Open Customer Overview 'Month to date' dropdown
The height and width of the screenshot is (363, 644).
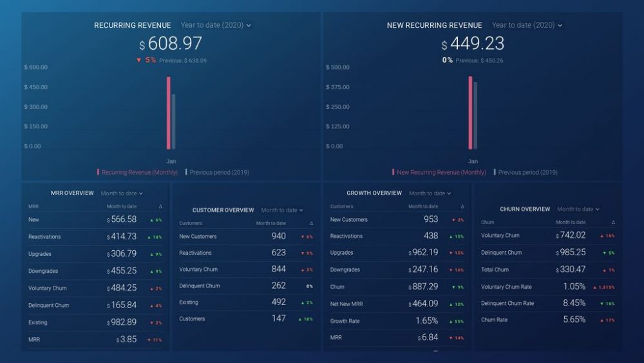(282, 210)
